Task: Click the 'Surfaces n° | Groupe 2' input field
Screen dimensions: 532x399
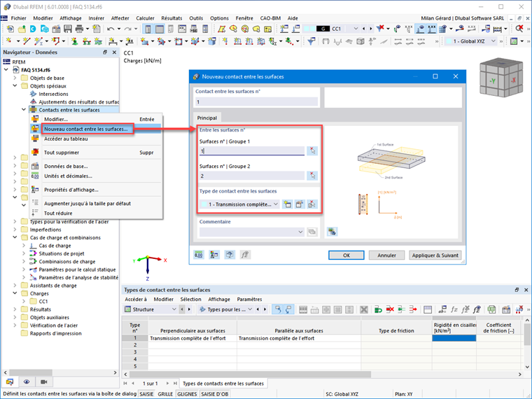Action: click(x=252, y=176)
